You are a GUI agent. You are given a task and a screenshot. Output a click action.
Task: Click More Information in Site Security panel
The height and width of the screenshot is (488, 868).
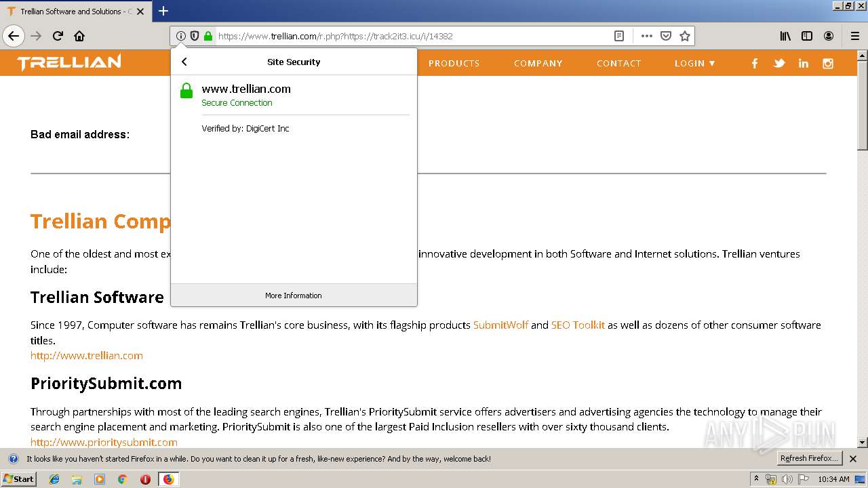click(294, 296)
